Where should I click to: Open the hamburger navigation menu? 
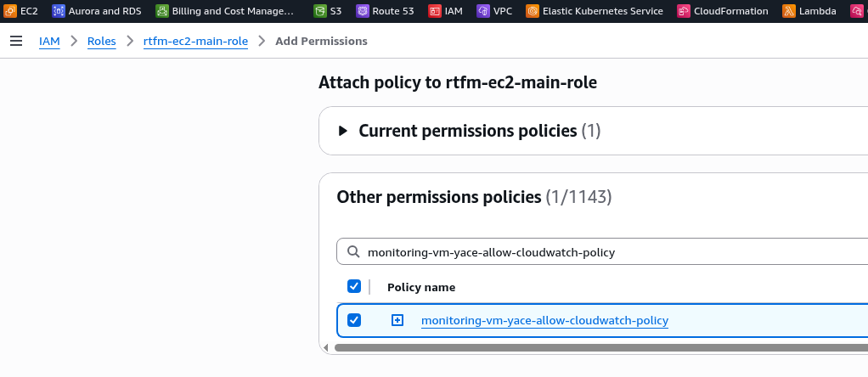16,41
